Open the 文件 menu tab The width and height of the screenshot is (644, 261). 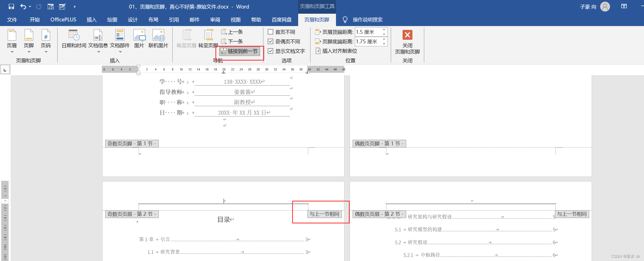[x=12, y=20]
